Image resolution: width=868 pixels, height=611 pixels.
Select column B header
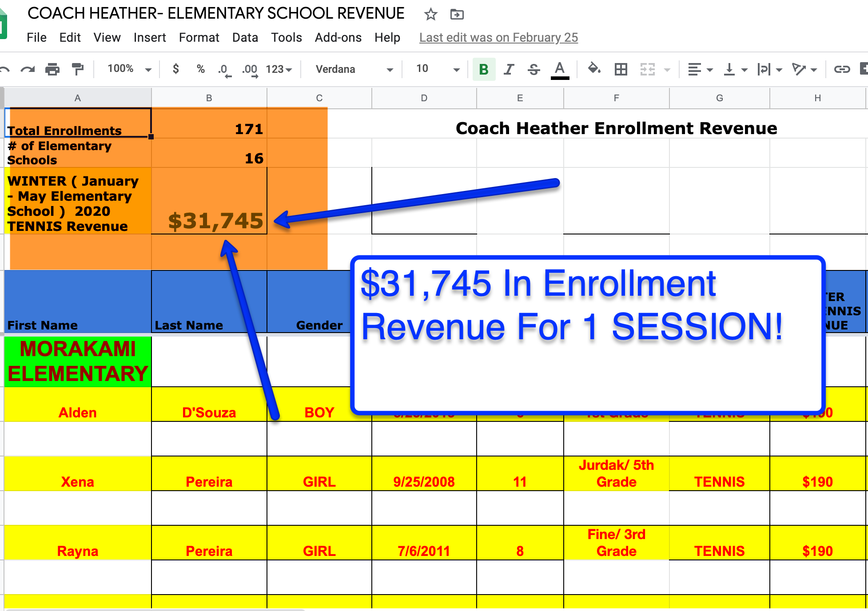209,98
